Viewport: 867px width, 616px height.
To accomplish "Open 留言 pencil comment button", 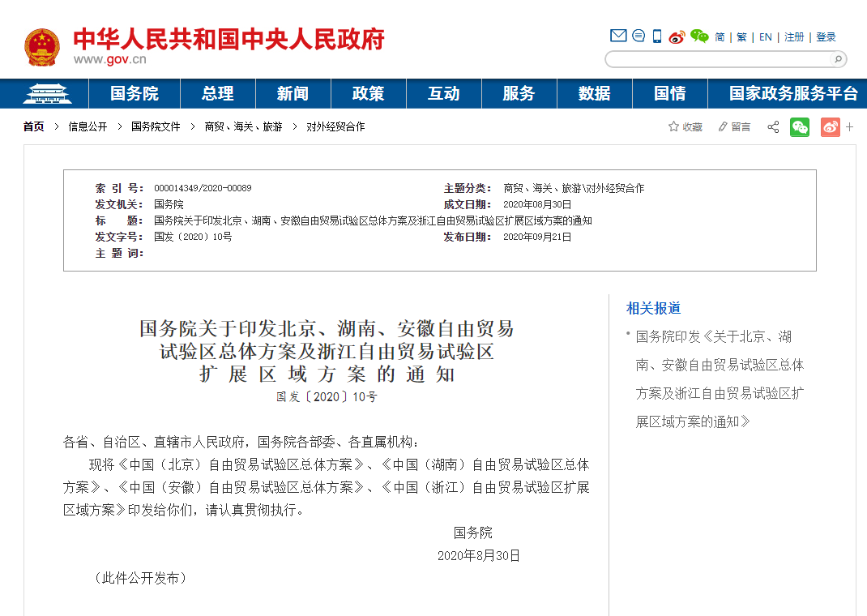I will point(723,126).
